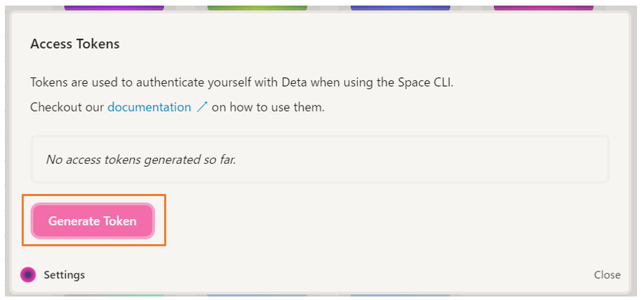Pick the blue app tile above the dialog
The width and height of the screenshot is (644, 300).
tap(400, 7)
